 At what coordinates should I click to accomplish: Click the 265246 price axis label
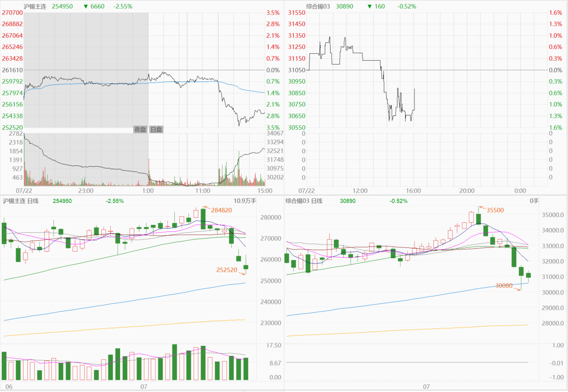coord(12,47)
